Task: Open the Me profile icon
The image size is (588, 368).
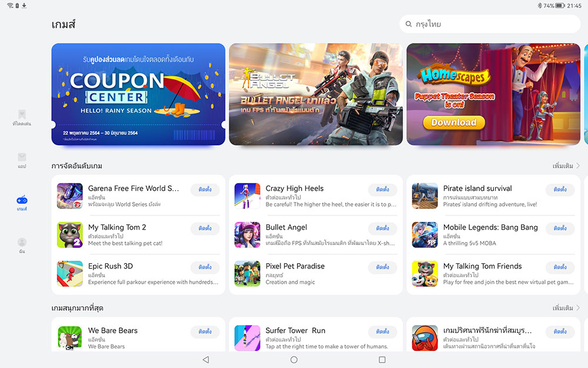Action: (22, 242)
